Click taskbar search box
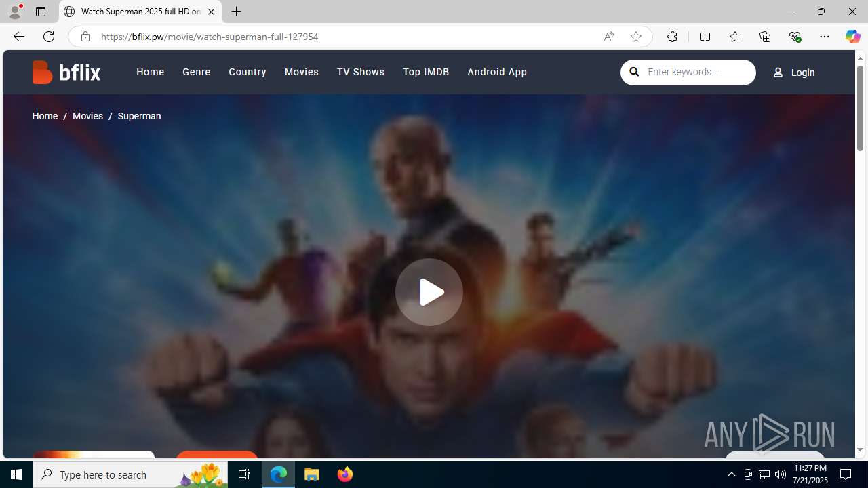The height and width of the screenshot is (488, 868). (x=130, y=474)
